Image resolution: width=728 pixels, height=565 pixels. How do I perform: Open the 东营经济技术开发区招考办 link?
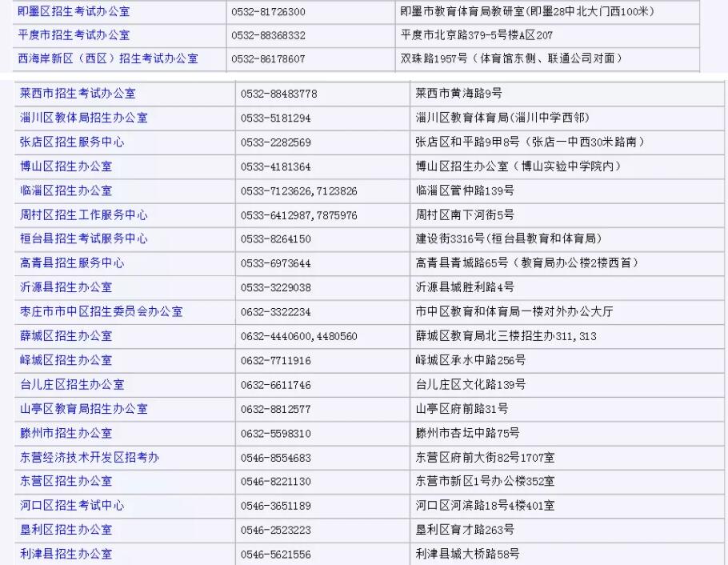[90, 458]
